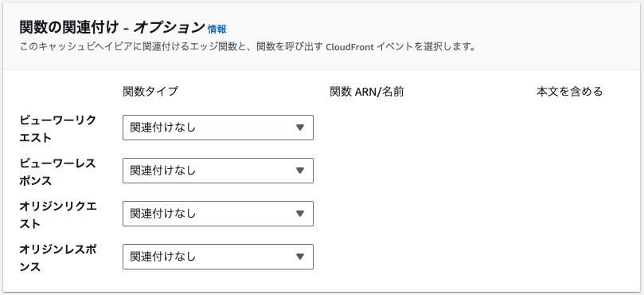Viewport: 644px width, 295px height.
Task: Click the arrow icon in オリジンリクエスト dropdown
Action: tap(300, 214)
